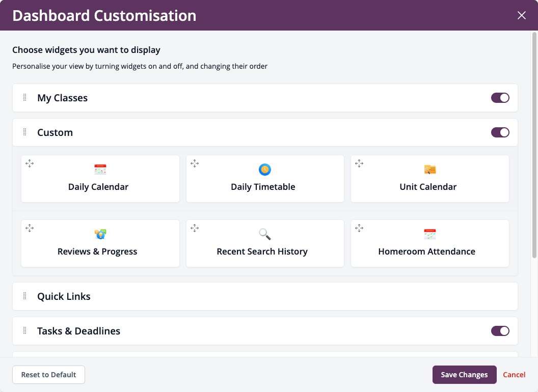The image size is (538, 392).
Task: Toggle off Tasks & Deadlines widget
Action: point(500,331)
